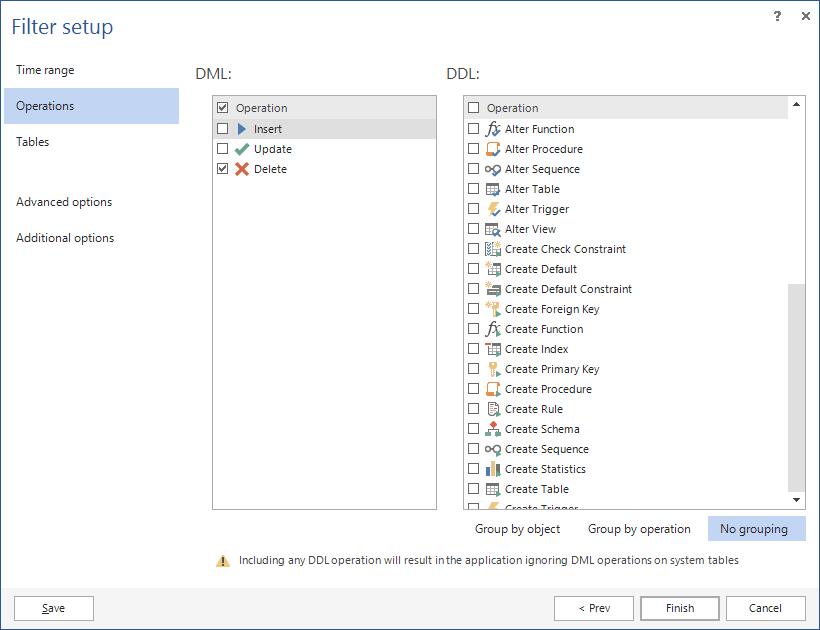Click the Alter Function fx icon

[492, 128]
